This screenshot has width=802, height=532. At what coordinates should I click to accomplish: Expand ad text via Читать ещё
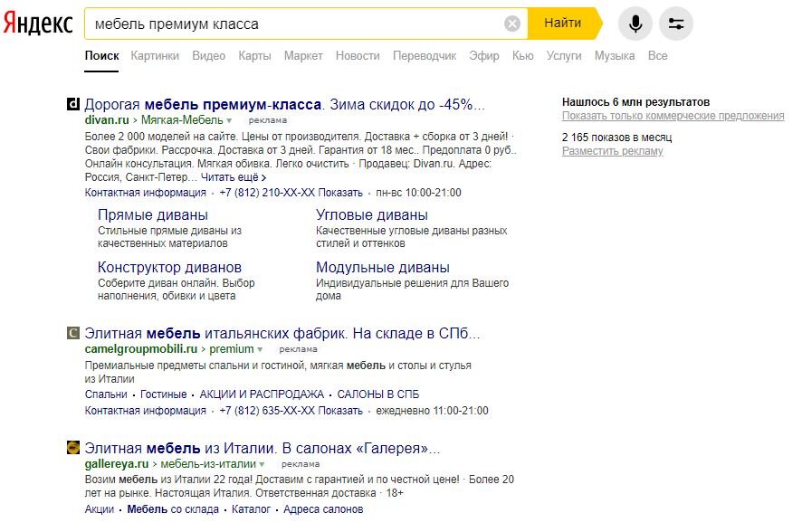point(234,177)
